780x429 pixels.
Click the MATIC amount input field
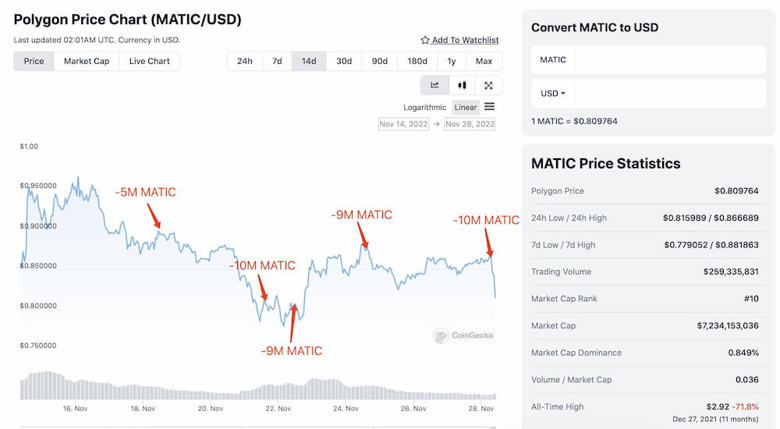click(670, 60)
